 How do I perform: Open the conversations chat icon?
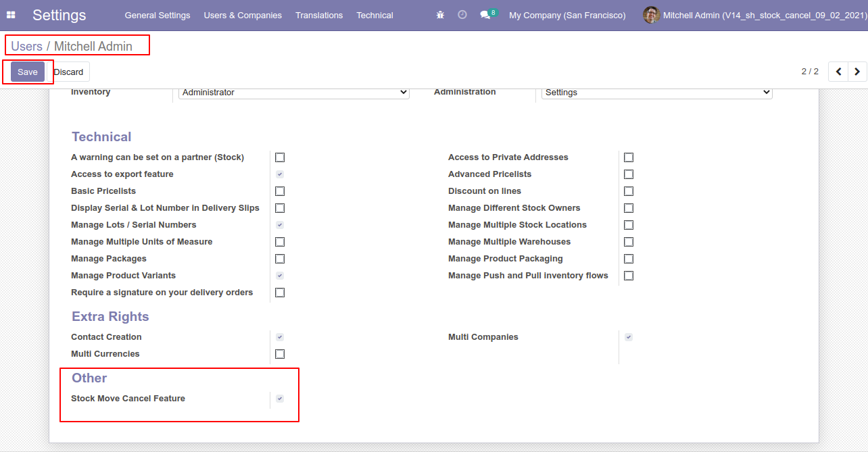point(485,15)
